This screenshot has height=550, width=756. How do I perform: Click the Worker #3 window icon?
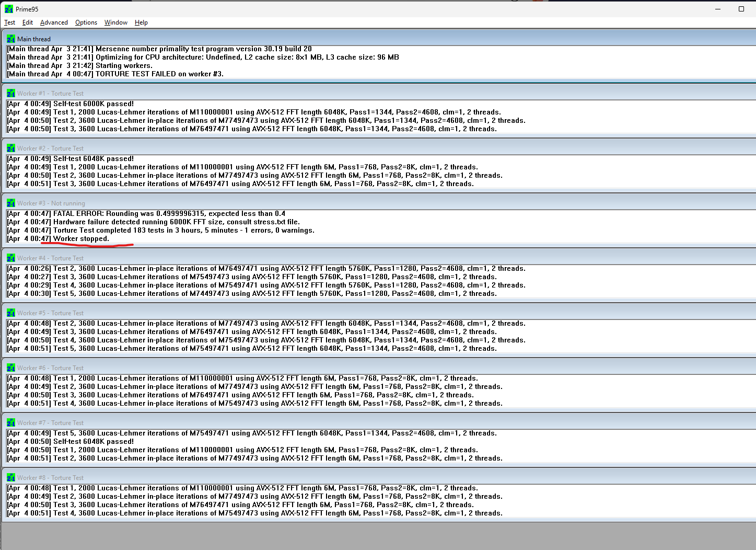11,203
